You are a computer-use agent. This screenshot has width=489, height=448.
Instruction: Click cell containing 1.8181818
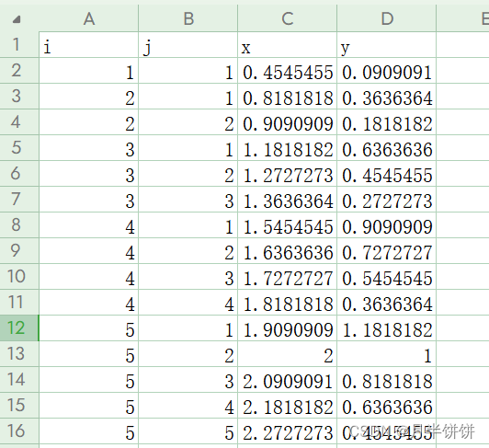[x=287, y=303]
